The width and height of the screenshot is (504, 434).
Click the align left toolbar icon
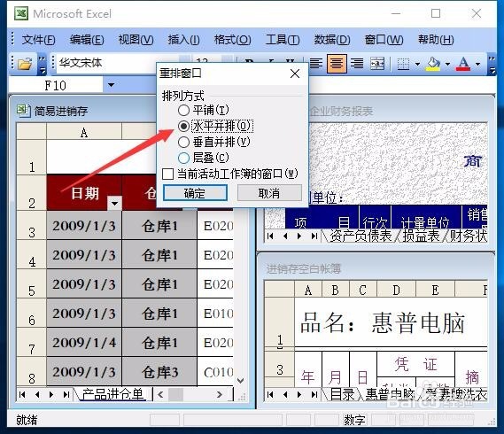316,64
